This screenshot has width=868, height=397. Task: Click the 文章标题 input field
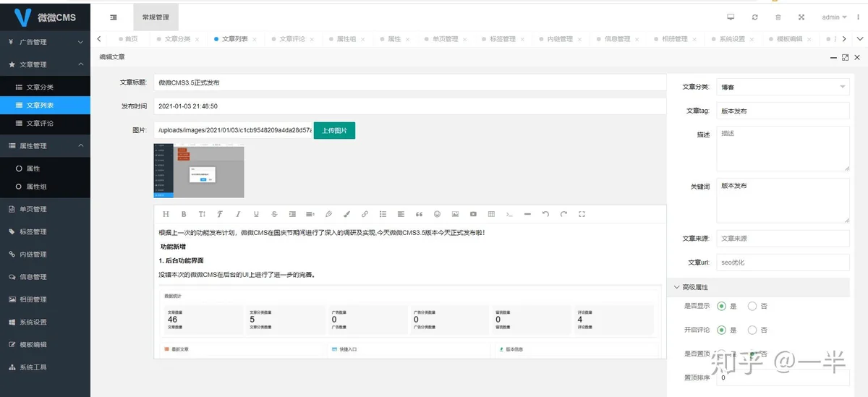point(409,82)
